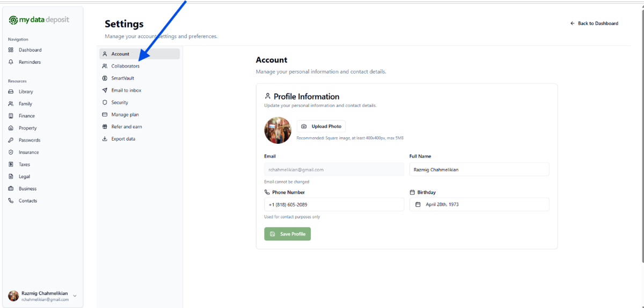
Task: Click the Security shield icon
Action: [105, 102]
